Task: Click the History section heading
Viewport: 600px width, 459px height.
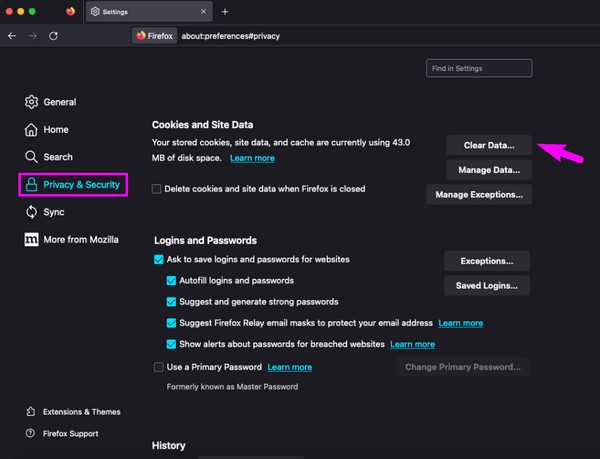Action: click(169, 446)
